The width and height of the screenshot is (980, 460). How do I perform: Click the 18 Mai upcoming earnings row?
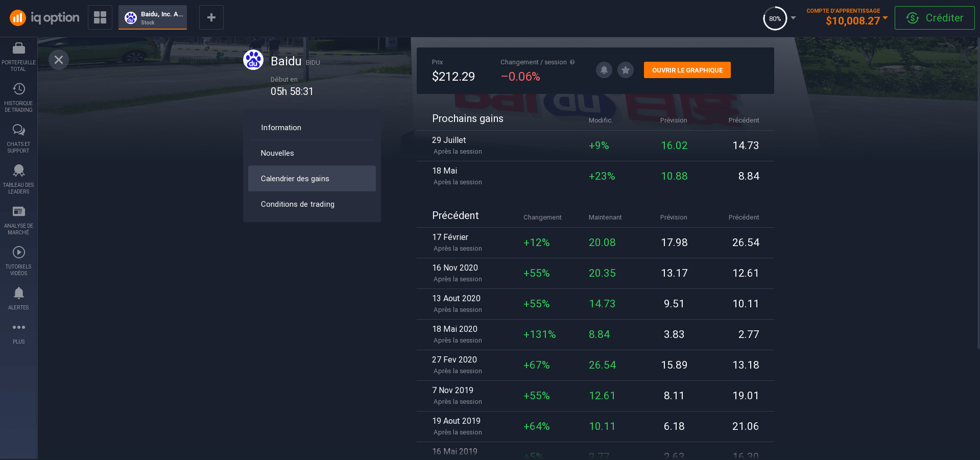click(595, 176)
